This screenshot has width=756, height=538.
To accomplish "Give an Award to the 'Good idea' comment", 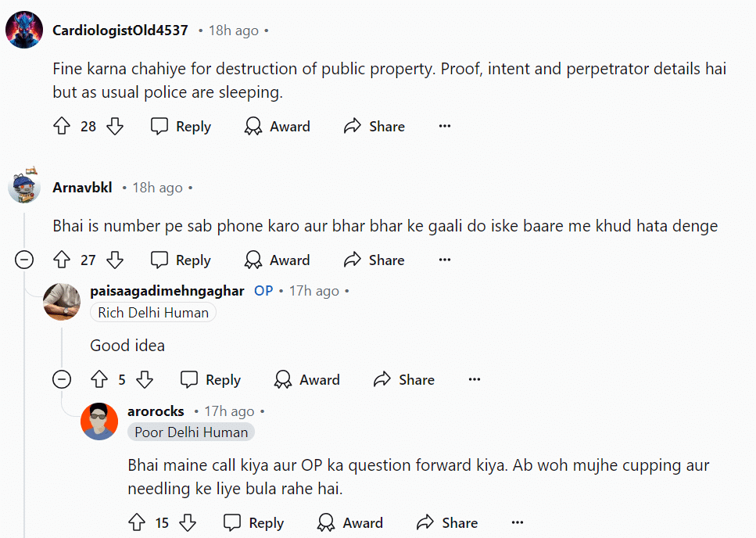I will 307,380.
